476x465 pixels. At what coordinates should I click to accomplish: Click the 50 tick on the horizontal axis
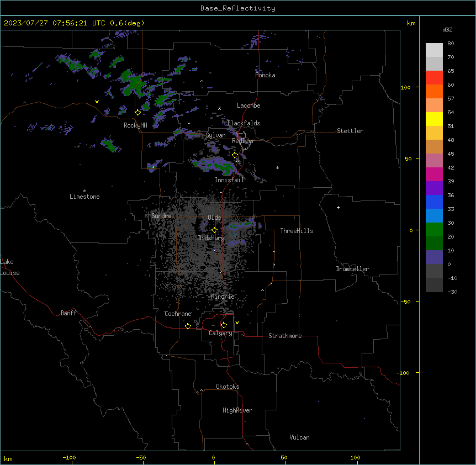(x=284, y=457)
